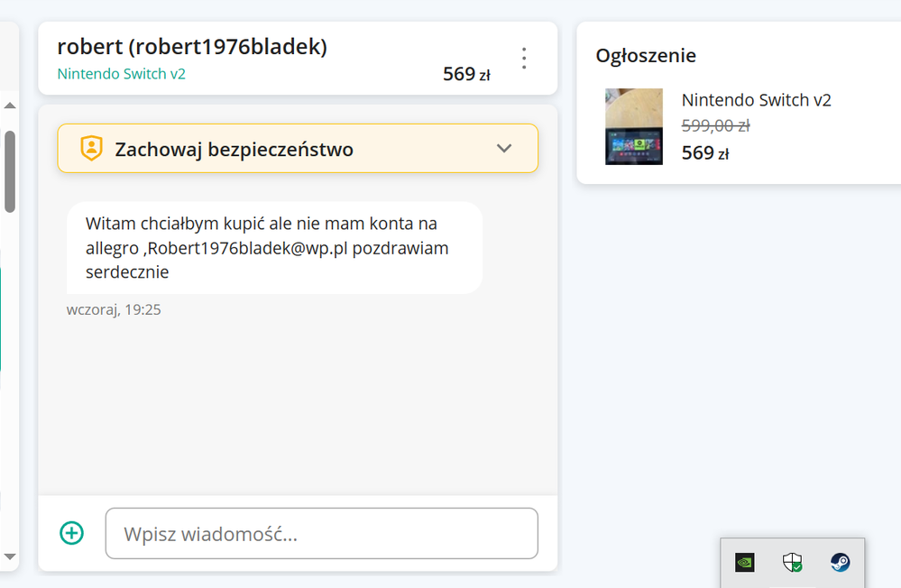Screen dimensions: 901x588
Task: Click scroll down arrow of conversation list
Action: (x=10, y=556)
